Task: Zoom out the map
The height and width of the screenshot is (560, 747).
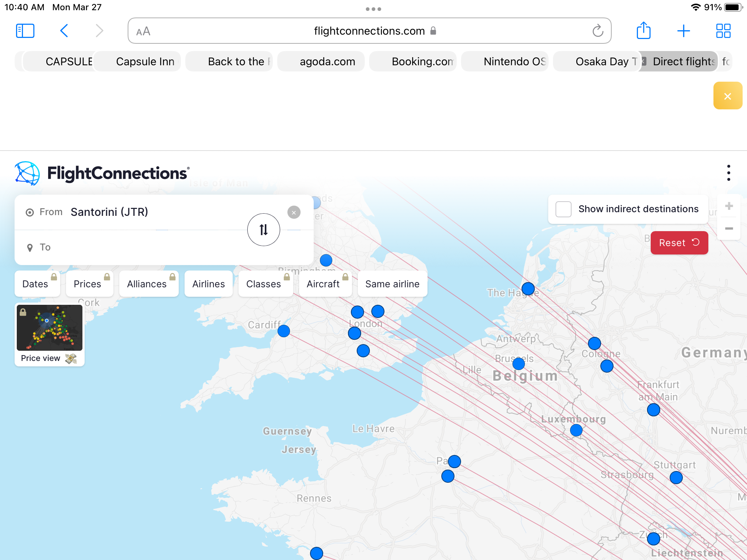Action: click(729, 229)
